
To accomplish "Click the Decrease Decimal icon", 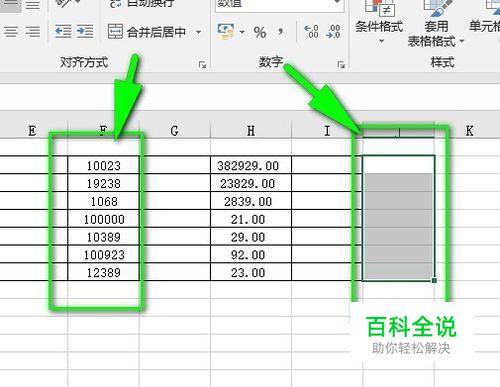I will [333, 32].
